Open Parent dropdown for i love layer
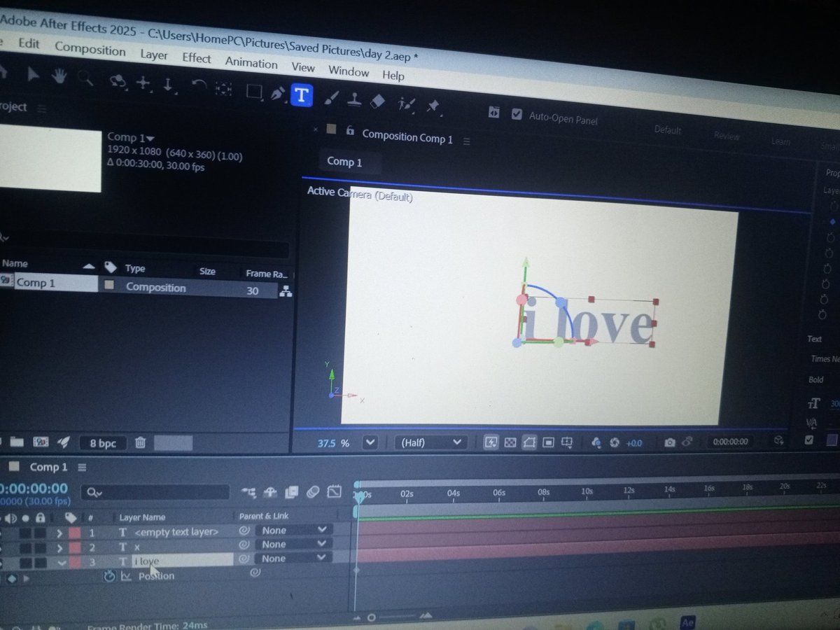840x630 pixels. [293, 558]
